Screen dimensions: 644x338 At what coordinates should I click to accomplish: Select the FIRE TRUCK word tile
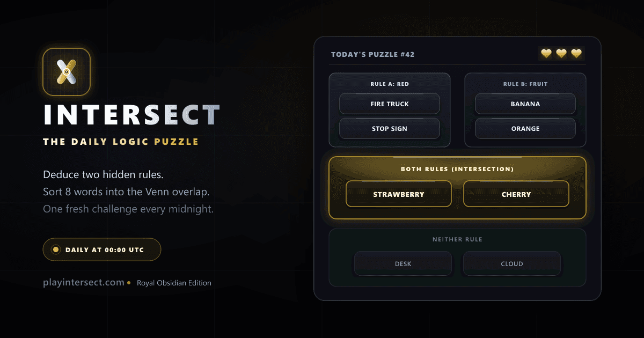390,104
